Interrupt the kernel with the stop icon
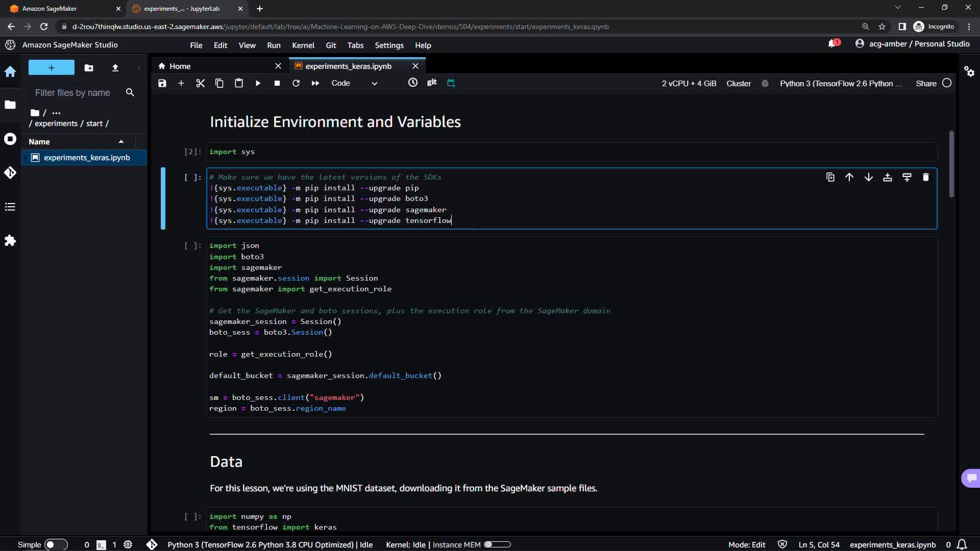Viewport: 980px width, 551px height. tap(277, 83)
